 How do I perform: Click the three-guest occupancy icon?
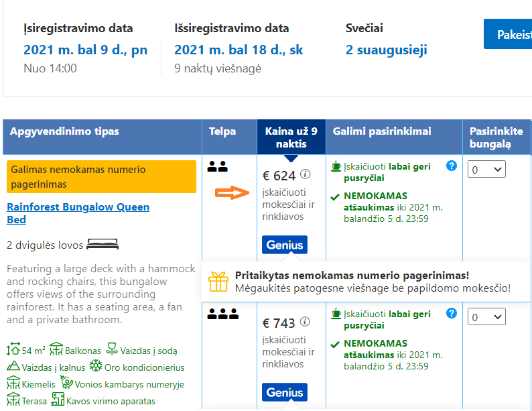coord(223,314)
